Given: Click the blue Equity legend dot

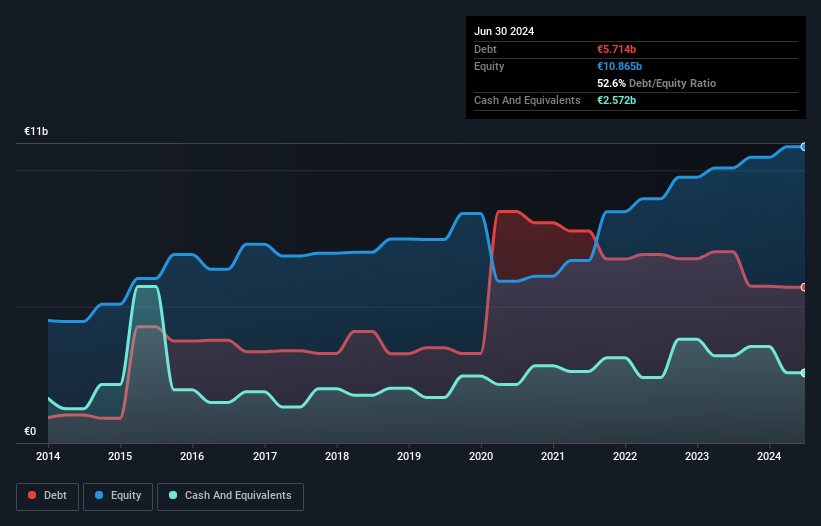Looking at the screenshot, I should click(99, 495).
